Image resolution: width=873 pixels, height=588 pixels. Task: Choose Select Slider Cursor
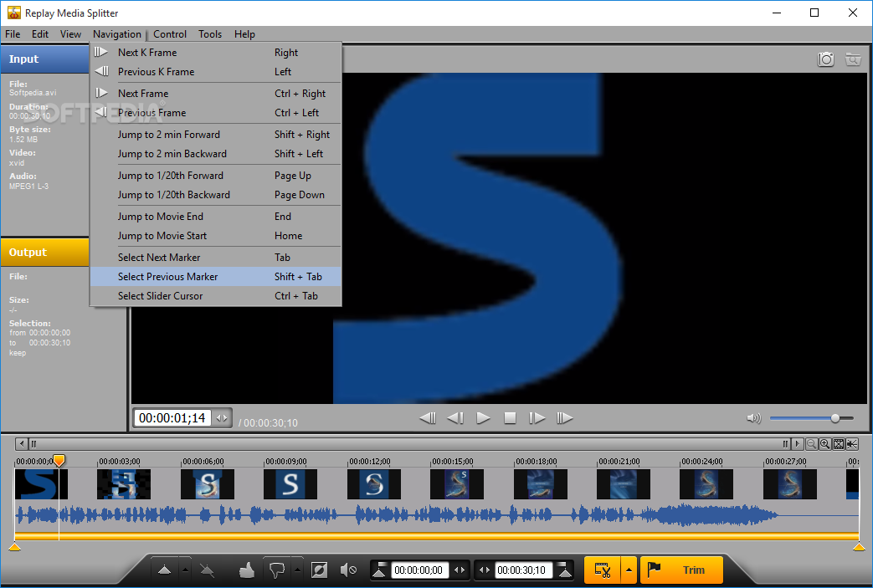(x=215, y=296)
